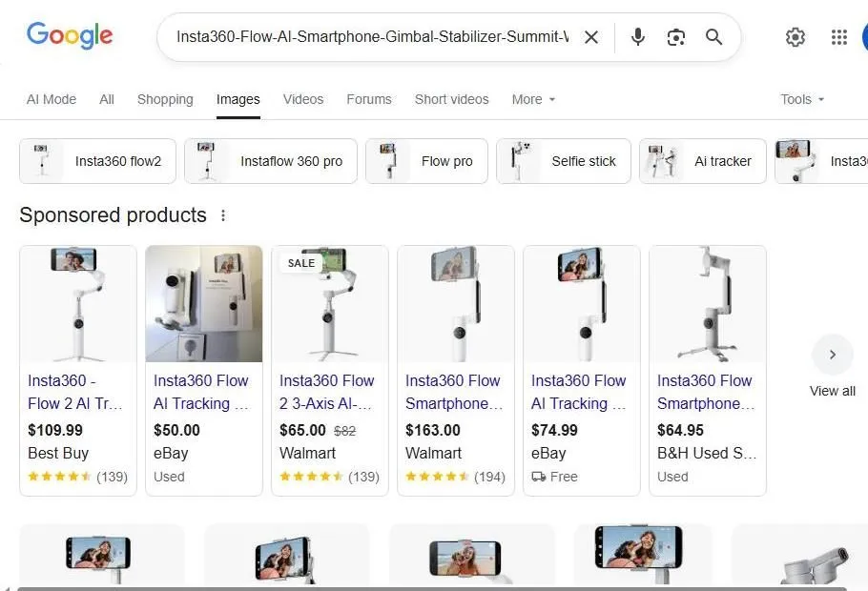Click the magnifying glass to search
868x591 pixels.
[x=713, y=37]
